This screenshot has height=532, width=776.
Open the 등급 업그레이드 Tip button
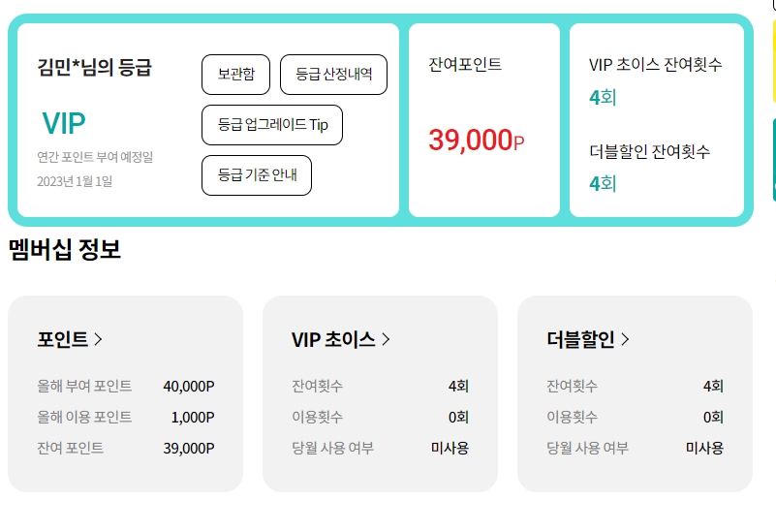pos(272,125)
